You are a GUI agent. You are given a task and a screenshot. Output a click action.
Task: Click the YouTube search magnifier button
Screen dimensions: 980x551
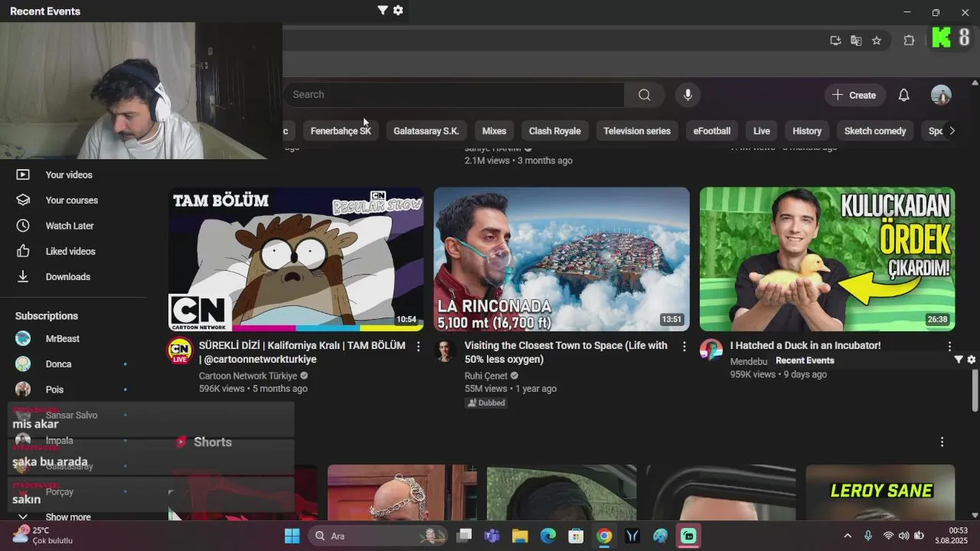(x=645, y=94)
